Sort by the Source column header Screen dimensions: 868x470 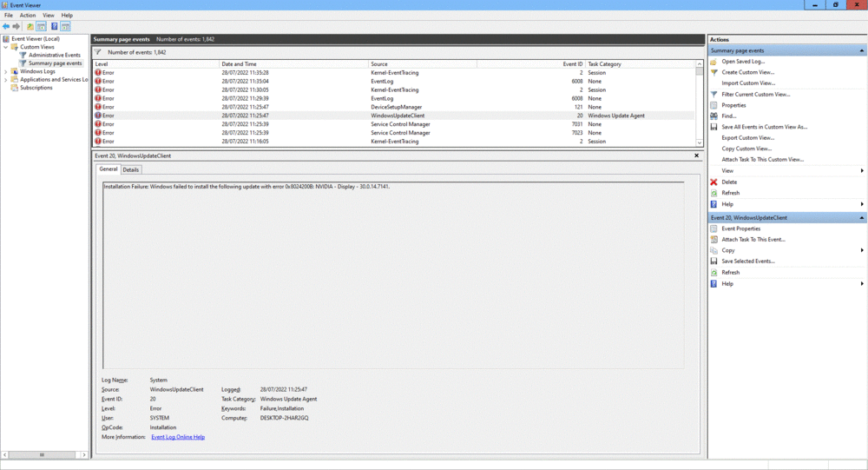click(423, 64)
